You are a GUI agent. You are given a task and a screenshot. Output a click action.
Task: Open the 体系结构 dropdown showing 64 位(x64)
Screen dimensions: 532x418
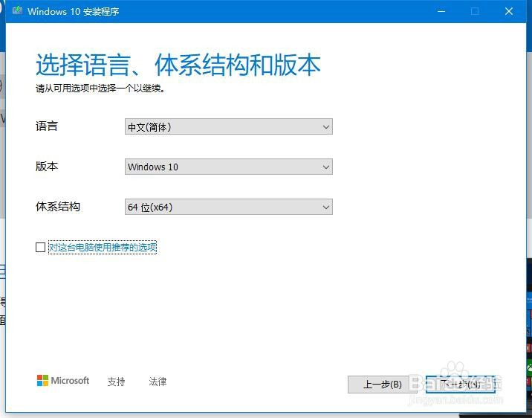point(229,207)
